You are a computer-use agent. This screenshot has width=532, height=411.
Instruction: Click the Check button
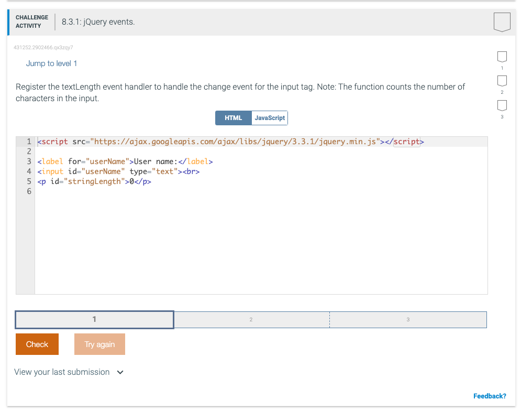(x=37, y=344)
